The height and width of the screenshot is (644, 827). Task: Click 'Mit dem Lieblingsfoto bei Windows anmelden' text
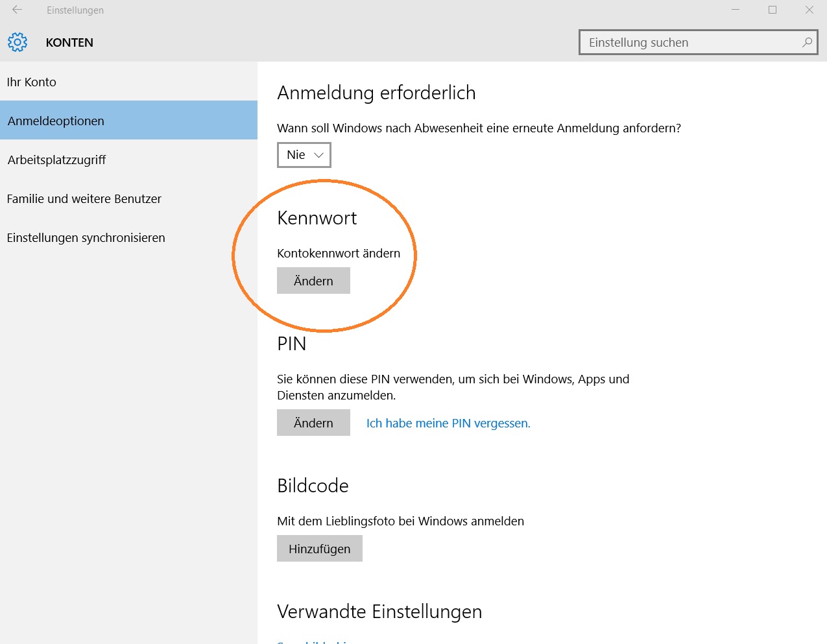coord(400,521)
